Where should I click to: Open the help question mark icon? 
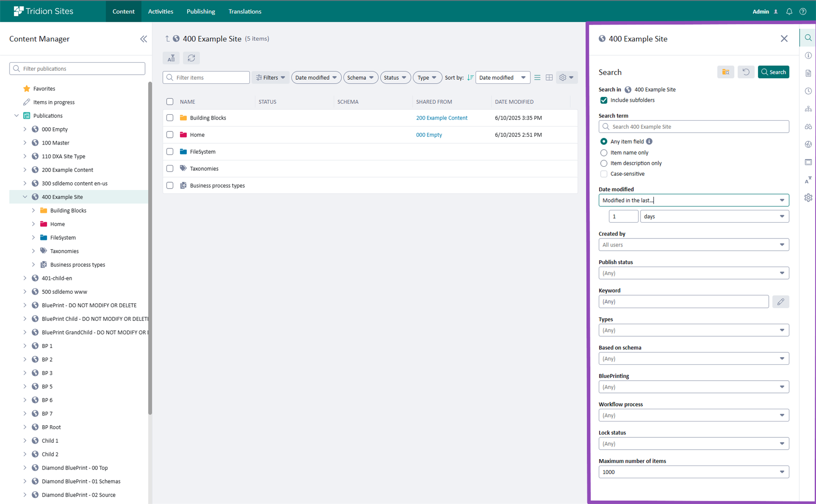pyautogui.click(x=803, y=11)
